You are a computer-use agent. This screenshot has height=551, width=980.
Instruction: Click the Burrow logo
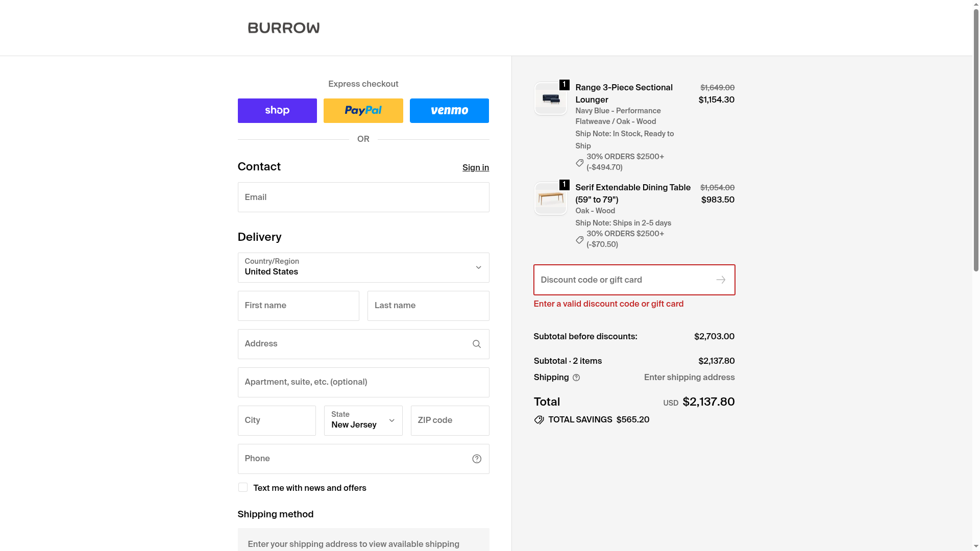point(283,28)
